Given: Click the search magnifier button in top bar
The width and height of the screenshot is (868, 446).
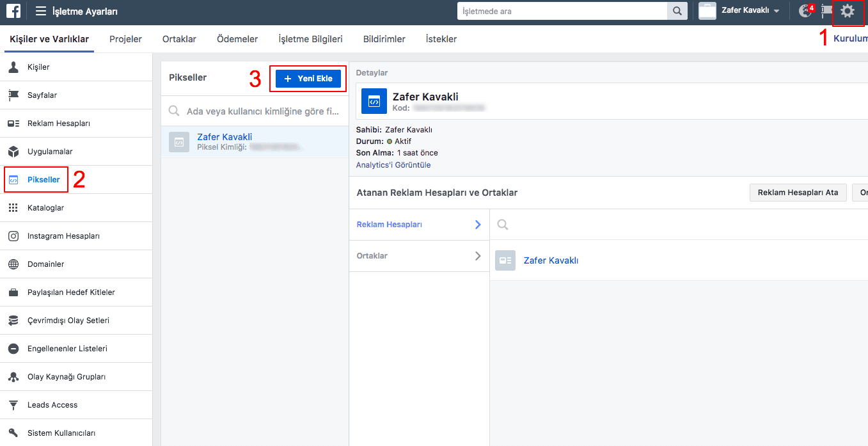Looking at the screenshot, I should click(676, 11).
